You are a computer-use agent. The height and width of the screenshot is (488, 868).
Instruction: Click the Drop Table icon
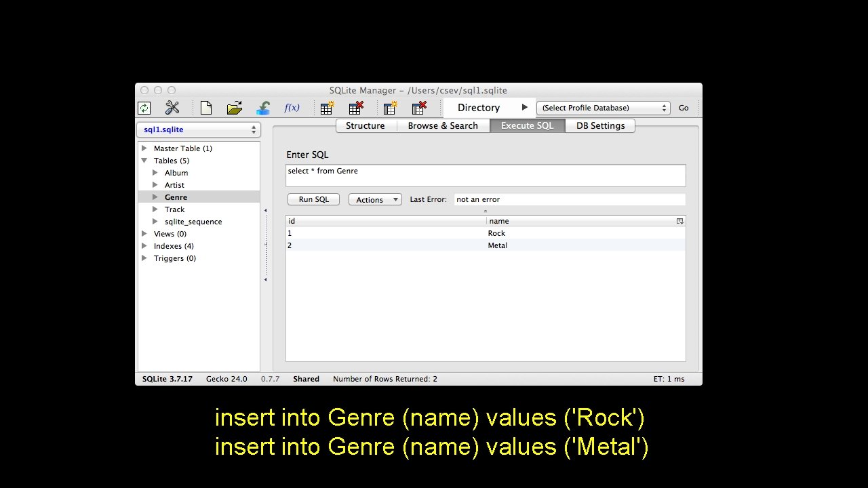(355, 107)
